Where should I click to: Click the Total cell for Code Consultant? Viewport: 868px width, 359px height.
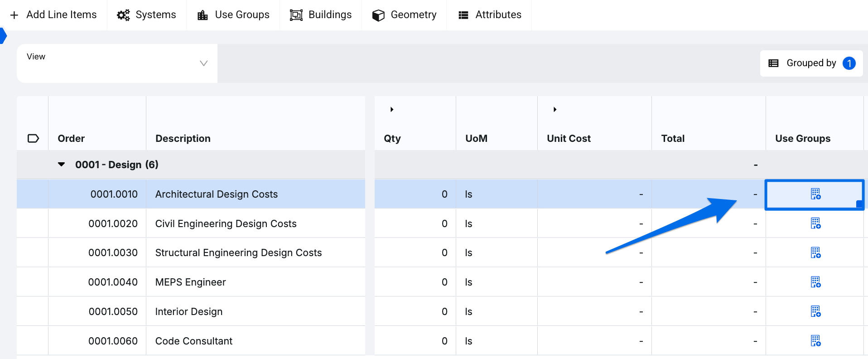(x=709, y=341)
